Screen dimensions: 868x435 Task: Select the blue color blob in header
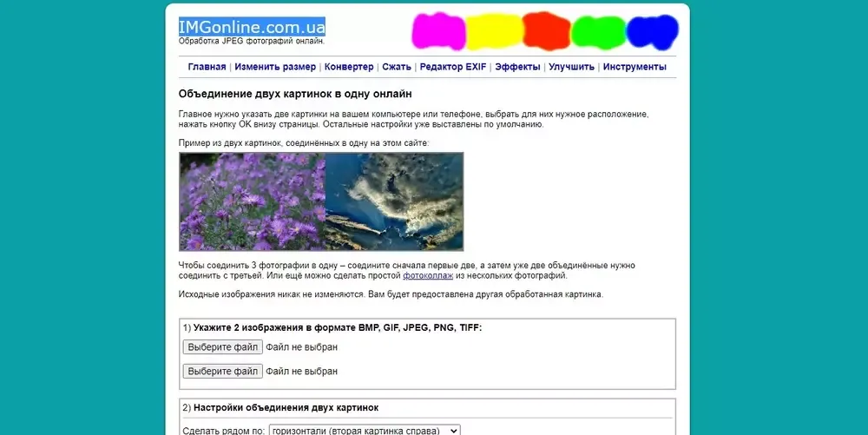click(652, 31)
